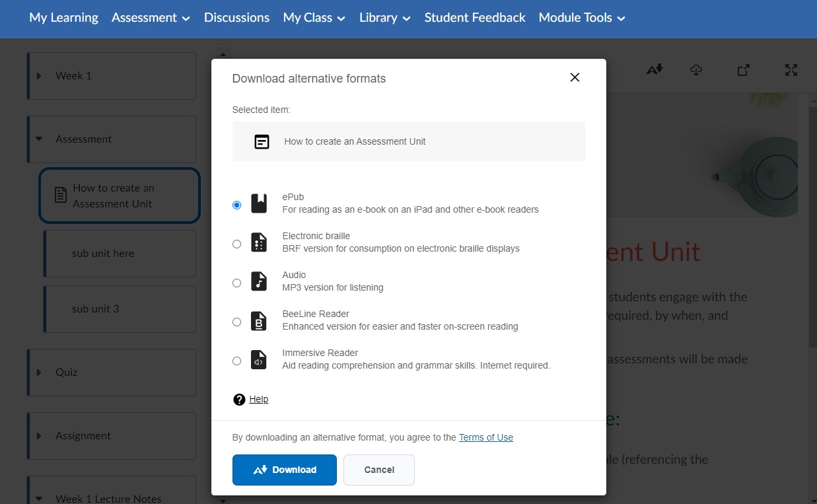Click the Audio MP3 music note icon
The image size is (817, 504).
coord(259,281)
